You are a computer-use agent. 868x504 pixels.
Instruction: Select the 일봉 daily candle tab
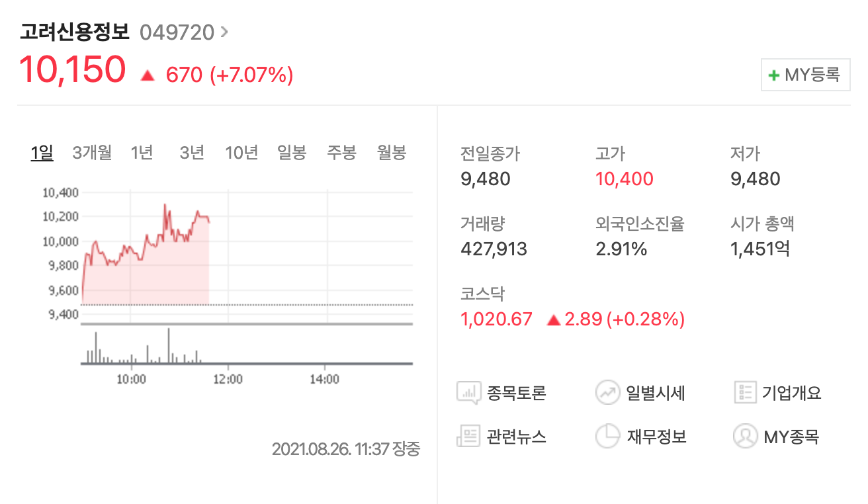click(x=292, y=153)
